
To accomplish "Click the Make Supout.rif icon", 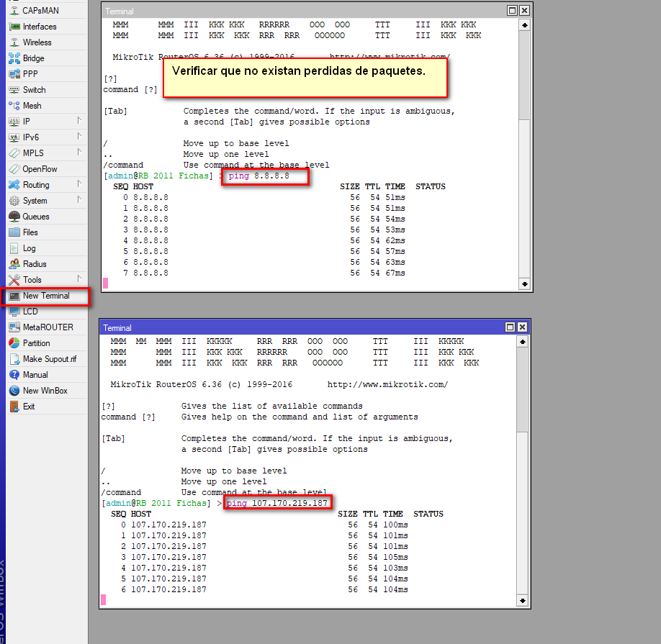I will tap(14, 359).
